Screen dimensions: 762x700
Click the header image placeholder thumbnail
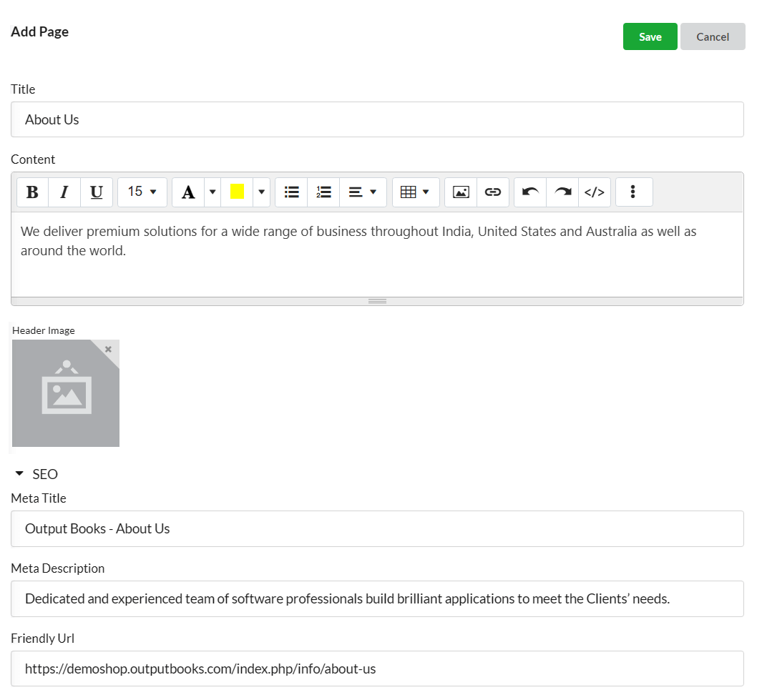(x=66, y=393)
